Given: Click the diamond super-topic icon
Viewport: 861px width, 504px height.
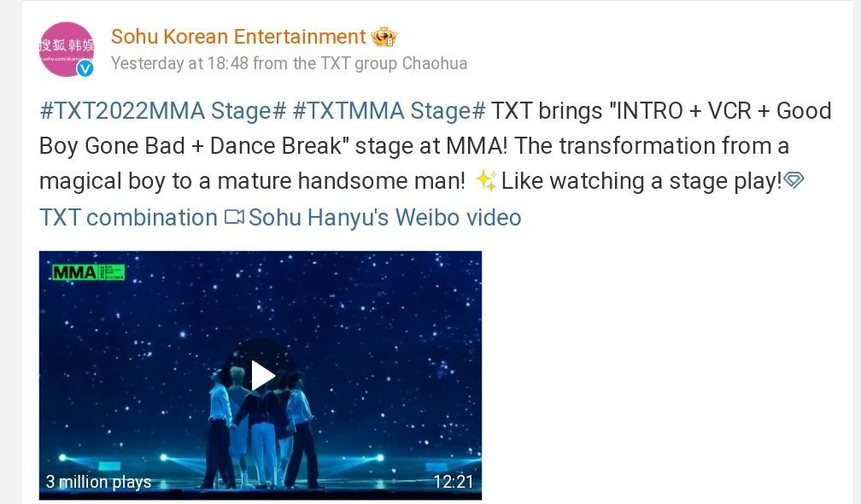Looking at the screenshot, I should (794, 179).
